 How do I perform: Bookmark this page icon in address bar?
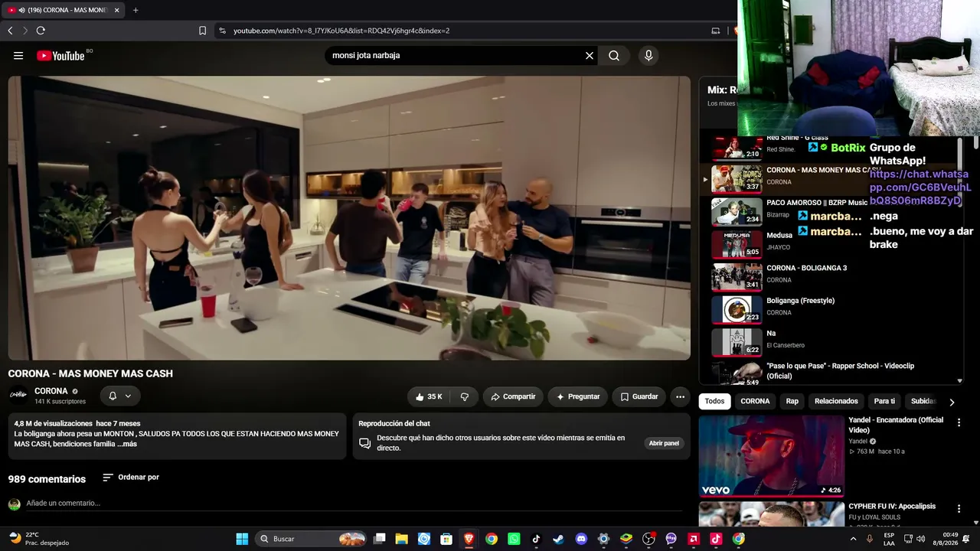pyautogui.click(x=202, y=31)
